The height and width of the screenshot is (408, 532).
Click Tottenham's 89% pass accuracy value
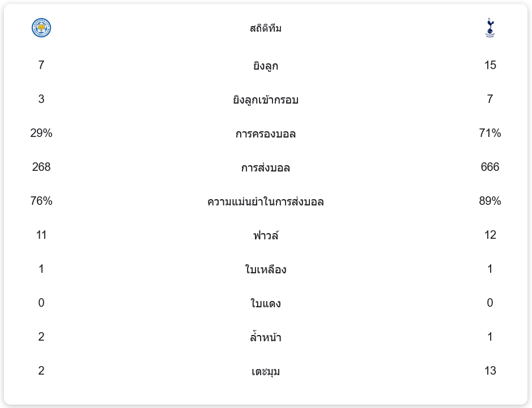(490, 201)
